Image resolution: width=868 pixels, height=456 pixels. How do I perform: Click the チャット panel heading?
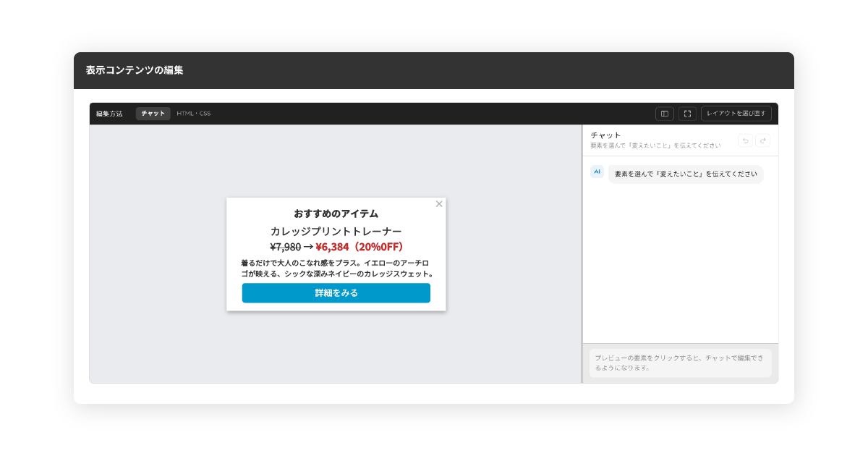pyautogui.click(x=605, y=135)
